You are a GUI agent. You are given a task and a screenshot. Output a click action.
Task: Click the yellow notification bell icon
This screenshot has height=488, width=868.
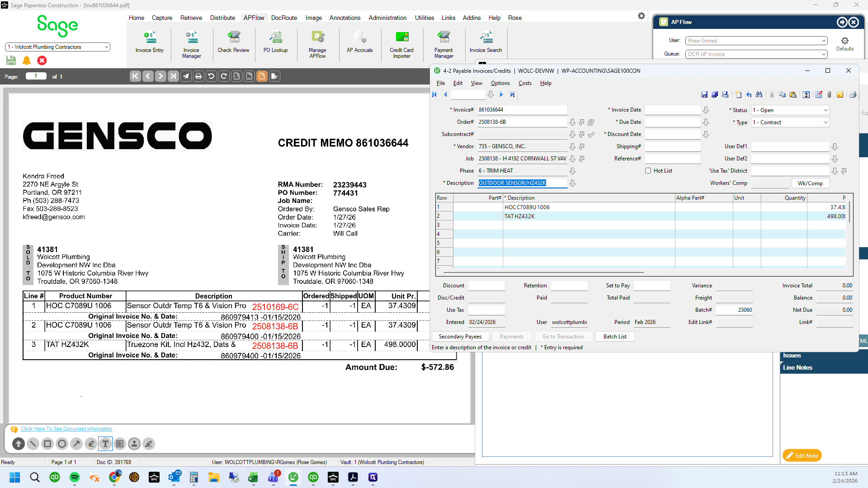pos(27,61)
